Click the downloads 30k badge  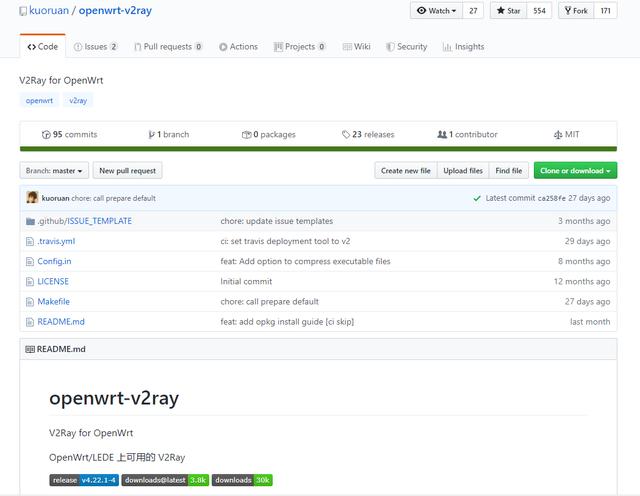[x=242, y=480]
